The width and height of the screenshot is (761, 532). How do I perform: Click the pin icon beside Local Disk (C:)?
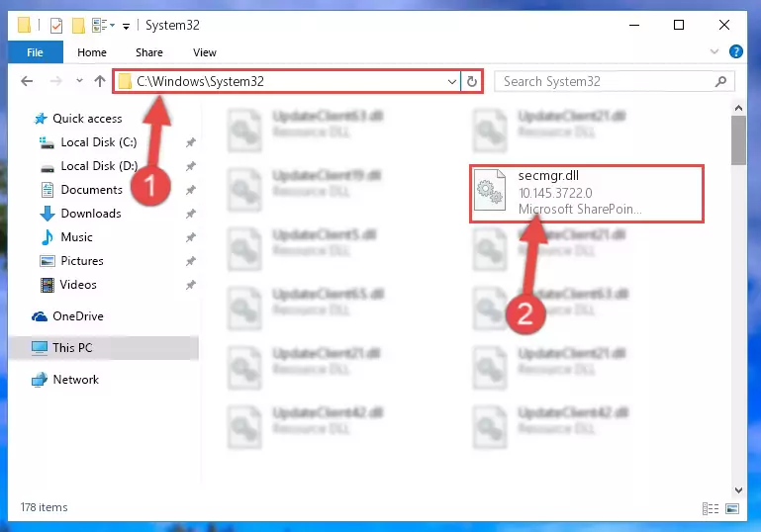click(x=191, y=142)
